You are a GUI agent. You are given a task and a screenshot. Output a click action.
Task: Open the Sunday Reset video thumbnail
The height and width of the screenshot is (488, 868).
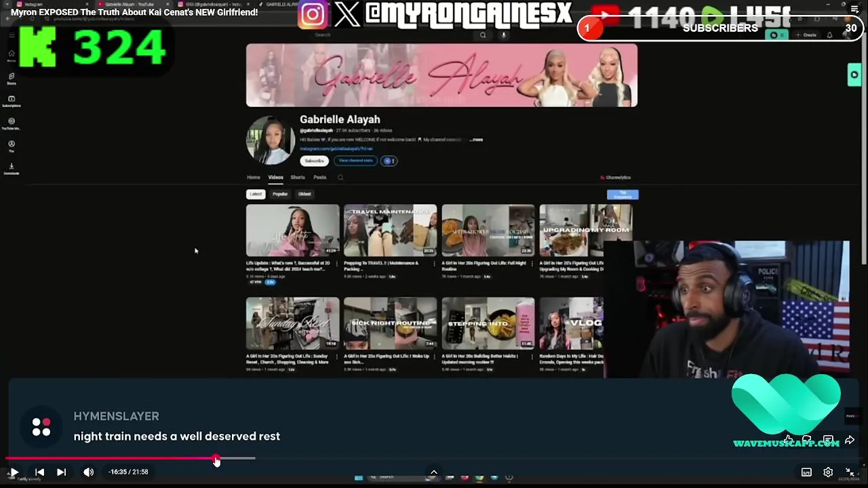point(293,323)
